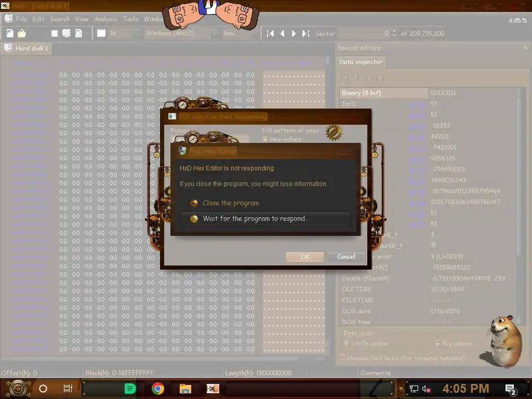
Task: Switch to the Hard disk 1 tab
Action: (x=26, y=48)
